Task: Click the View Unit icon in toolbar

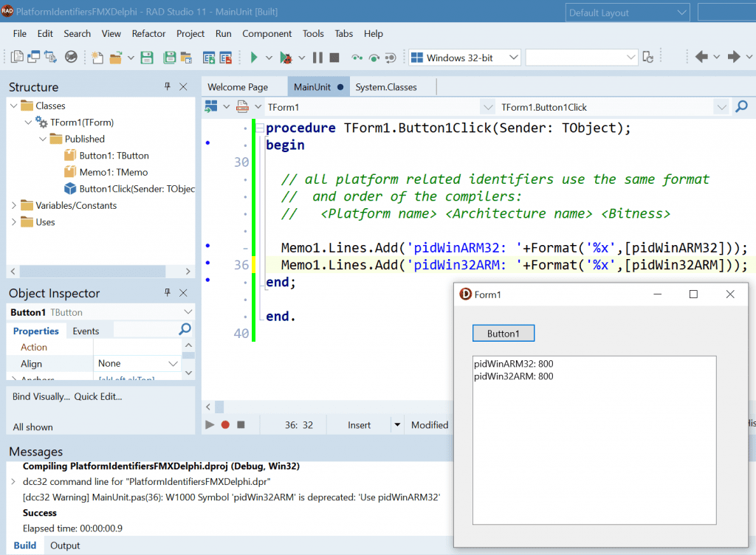Action: [17, 57]
